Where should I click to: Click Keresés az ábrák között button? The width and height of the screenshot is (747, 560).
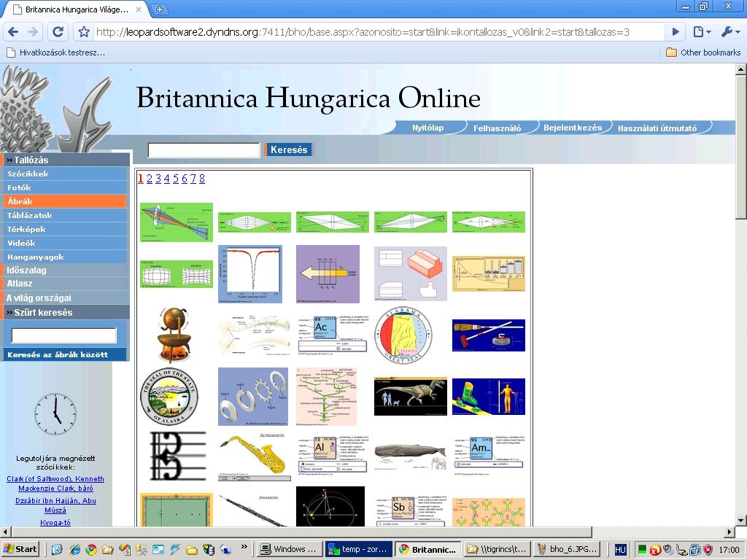tap(65, 355)
